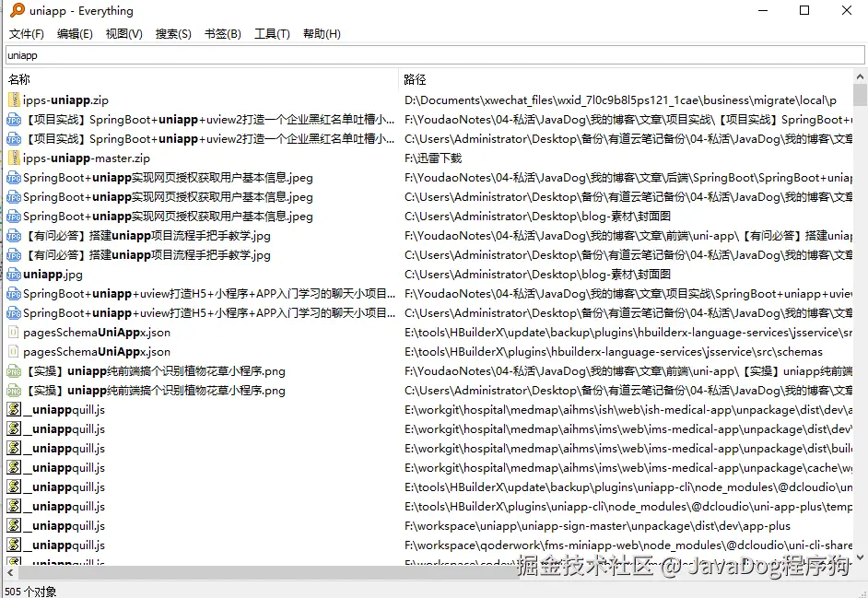Select file ipps-uniapp.zip
Screen dimensions: 868x598
(x=65, y=100)
